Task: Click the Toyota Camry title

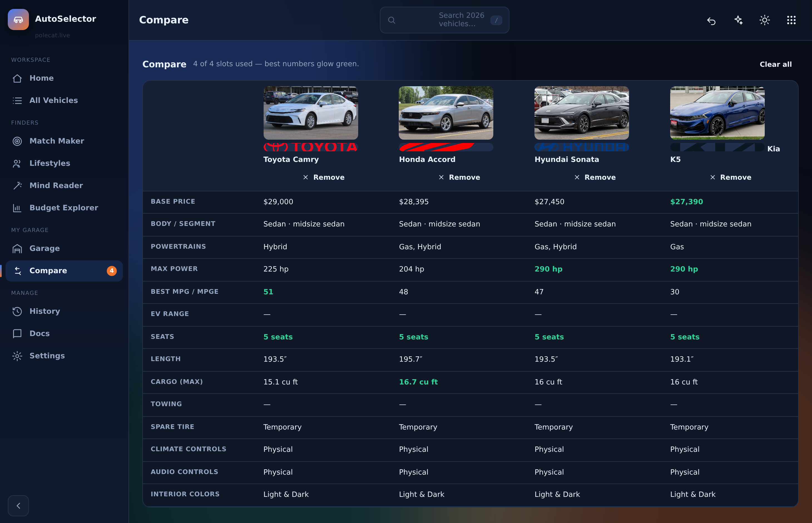Action: [291, 159]
